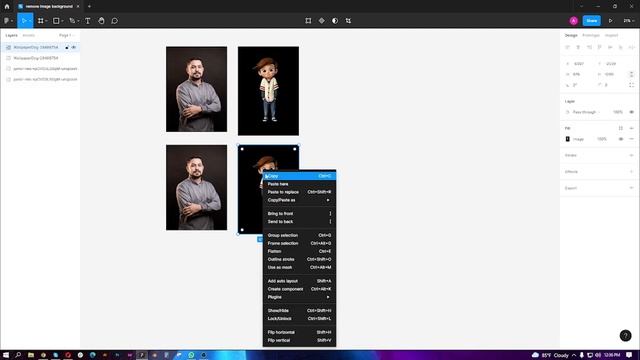
Task: Switch to the Layers tab
Action: (11, 36)
